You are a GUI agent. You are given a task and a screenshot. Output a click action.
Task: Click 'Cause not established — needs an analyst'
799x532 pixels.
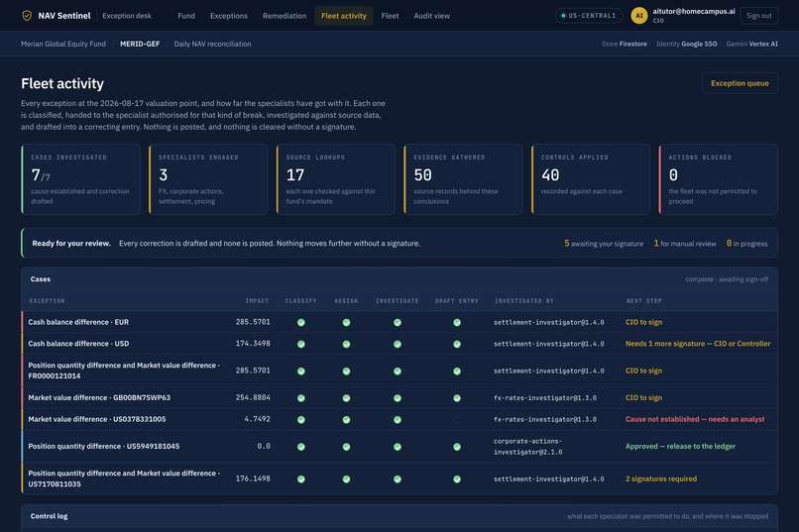click(x=695, y=419)
